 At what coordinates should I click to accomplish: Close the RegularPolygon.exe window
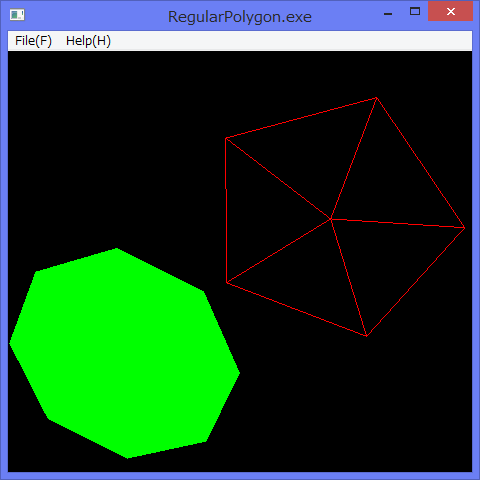450,12
